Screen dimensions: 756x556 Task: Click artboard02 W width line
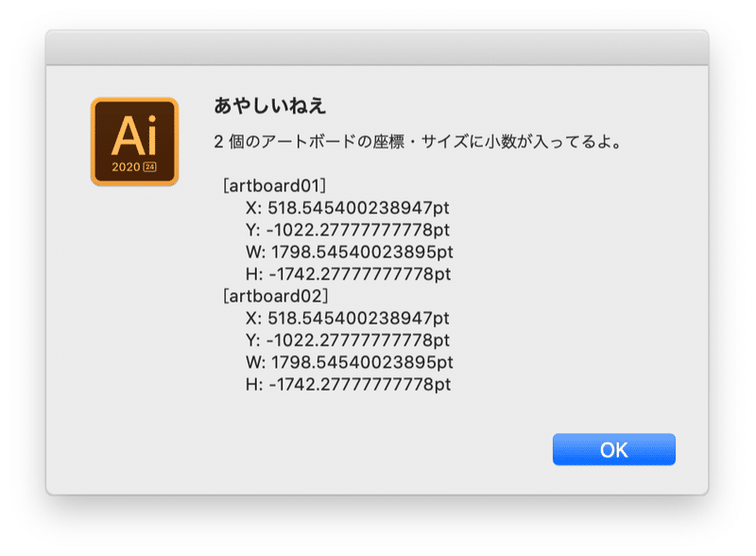point(349,362)
